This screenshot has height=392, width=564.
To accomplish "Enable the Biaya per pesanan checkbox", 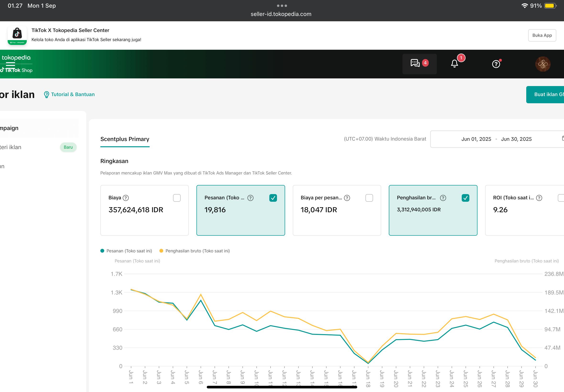I will point(369,198).
